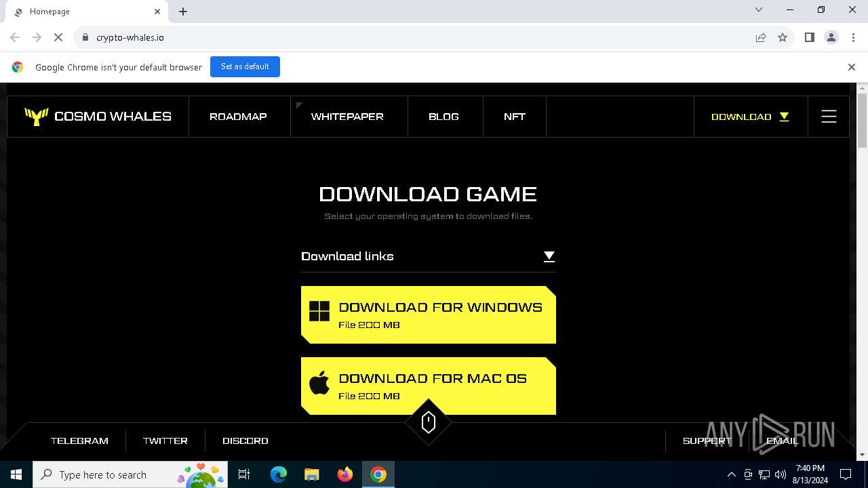The image size is (868, 488).
Task: Launch Firefox from taskbar
Action: (345, 474)
